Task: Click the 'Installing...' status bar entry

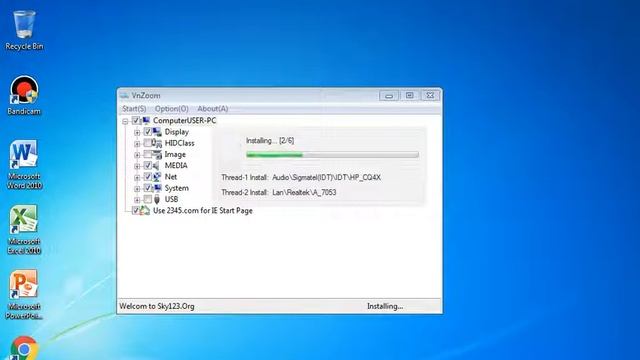Action: pos(385,306)
